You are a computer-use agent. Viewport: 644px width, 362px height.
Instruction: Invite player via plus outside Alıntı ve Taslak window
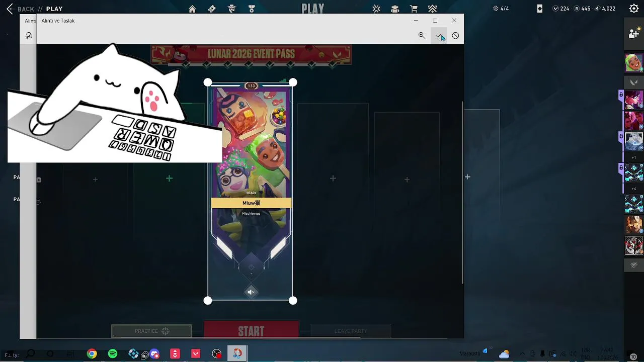coord(467,177)
